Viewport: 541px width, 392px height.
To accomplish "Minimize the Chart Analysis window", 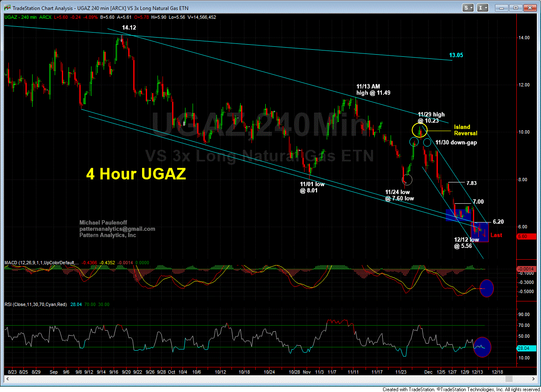I will (x=501, y=8).
